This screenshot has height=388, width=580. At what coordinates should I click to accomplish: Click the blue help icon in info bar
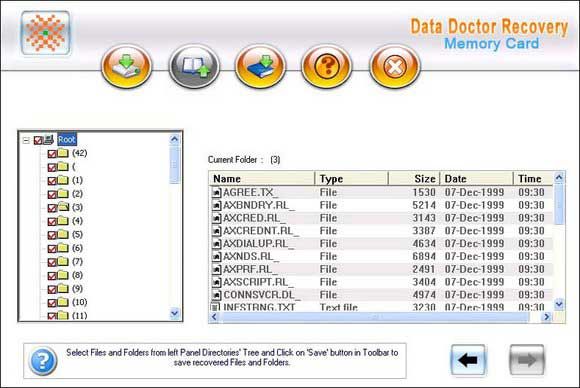tap(43, 361)
